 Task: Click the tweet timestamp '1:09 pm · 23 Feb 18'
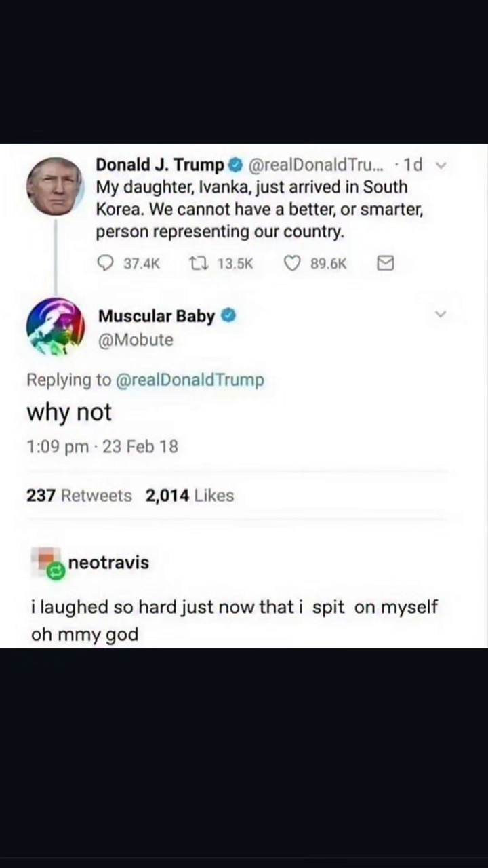click(102, 446)
